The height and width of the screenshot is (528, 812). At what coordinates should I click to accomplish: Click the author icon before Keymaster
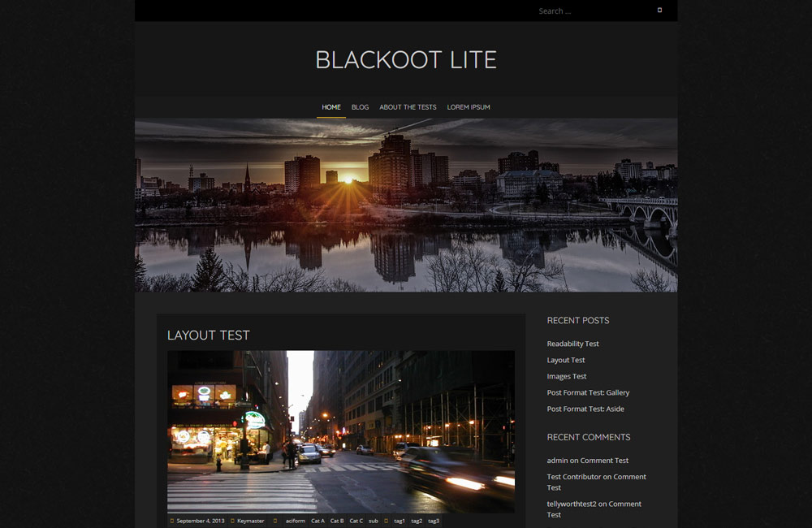(x=232, y=521)
